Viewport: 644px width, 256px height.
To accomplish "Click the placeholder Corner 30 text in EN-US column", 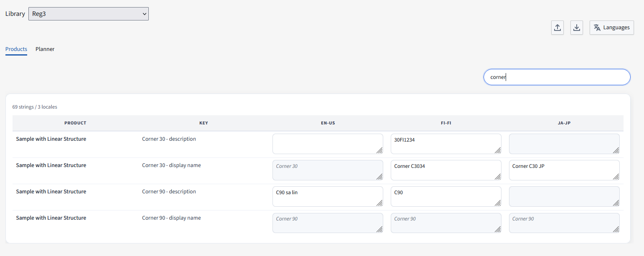I will pyautogui.click(x=287, y=166).
